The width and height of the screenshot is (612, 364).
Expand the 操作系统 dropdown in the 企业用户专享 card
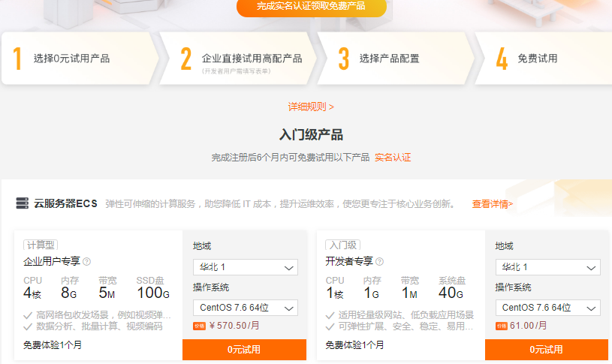click(x=246, y=308)
